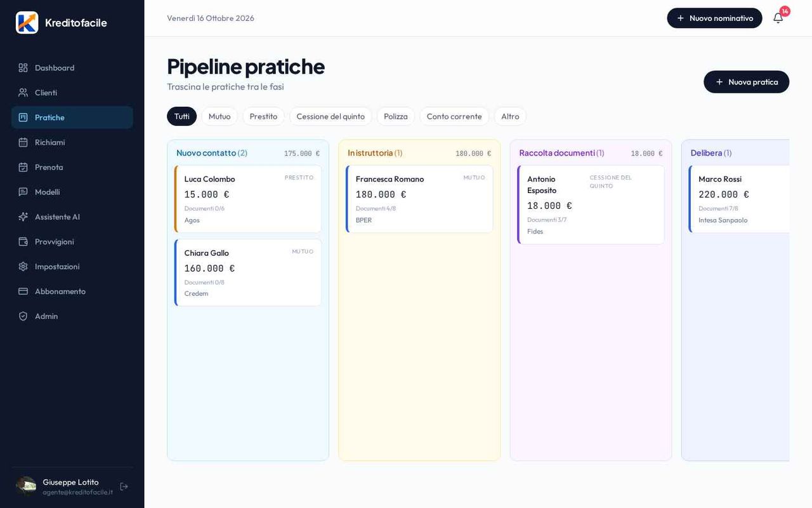Click the Assistente AI sparkle icon
This screenshot has width=812, height=508.
click(23, 217)
